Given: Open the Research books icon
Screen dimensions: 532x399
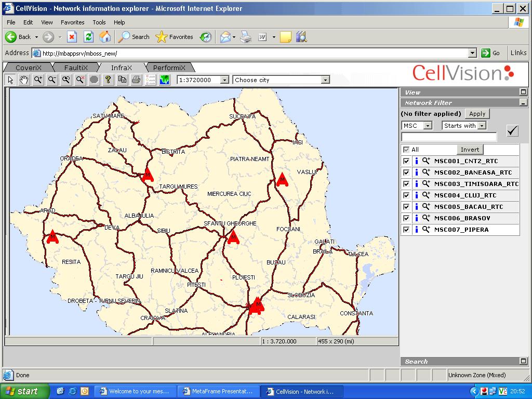Looking at the screenshot, I should coord(301,37).
